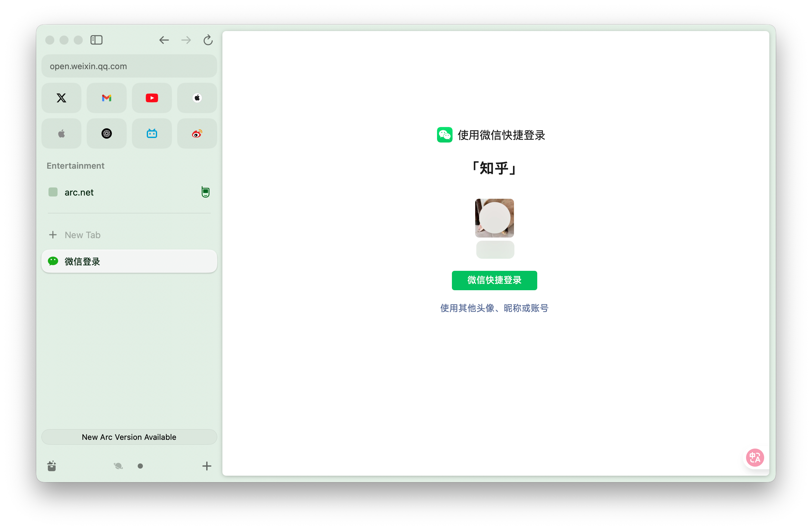Click the WeChat logo in heading
This screenshot has height=530, width=812.
tap(444, 135)
